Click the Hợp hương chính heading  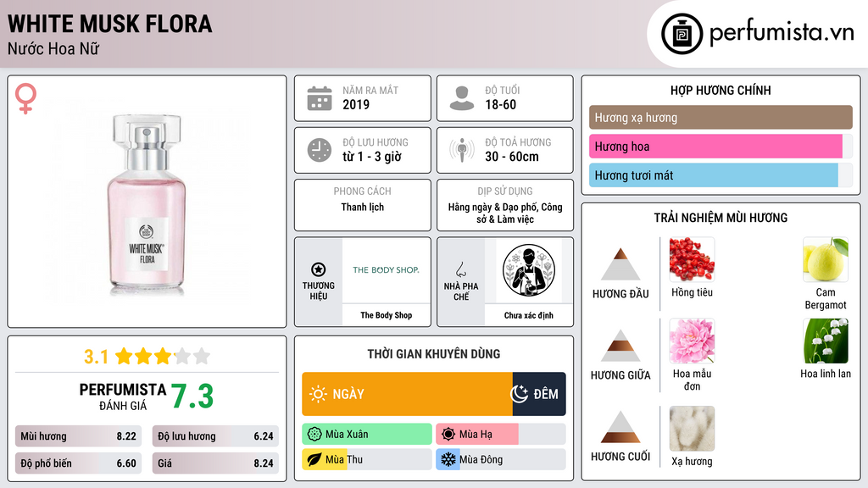coord(721,90)
